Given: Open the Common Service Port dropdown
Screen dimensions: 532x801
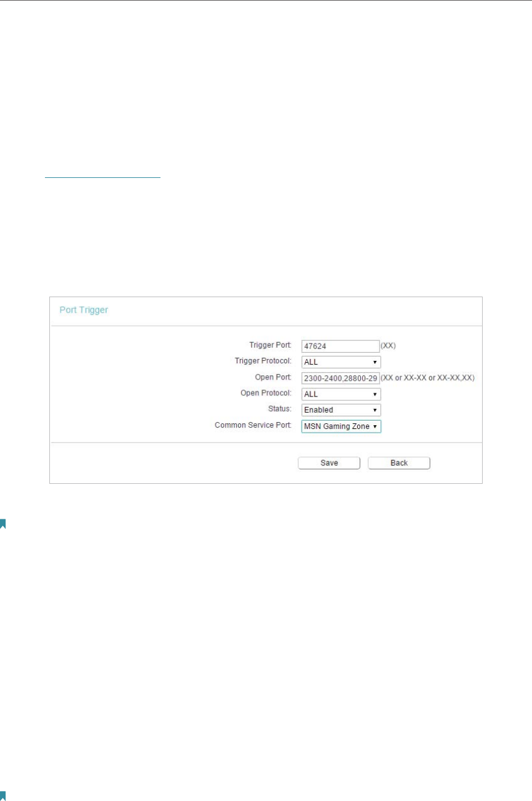Looking at the screenshot, I should point(341,426).
